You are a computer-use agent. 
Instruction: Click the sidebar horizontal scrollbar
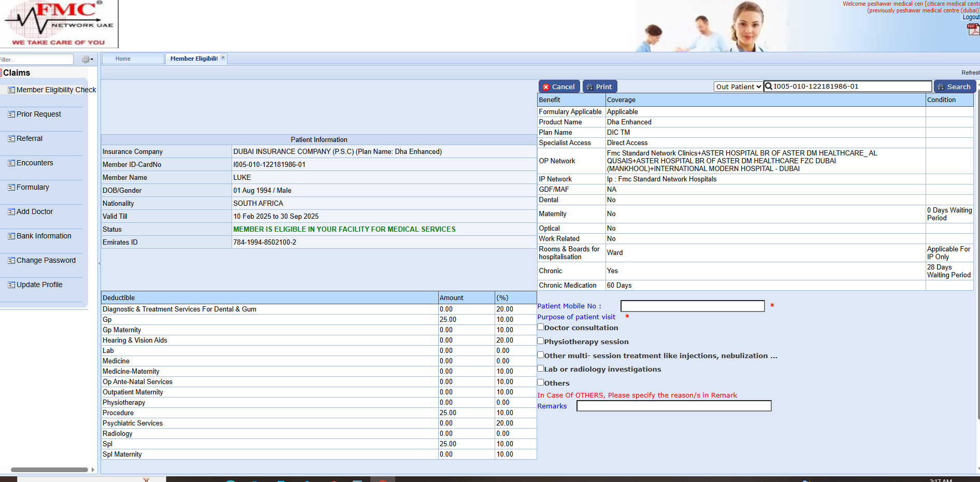(x=49, y=470)
